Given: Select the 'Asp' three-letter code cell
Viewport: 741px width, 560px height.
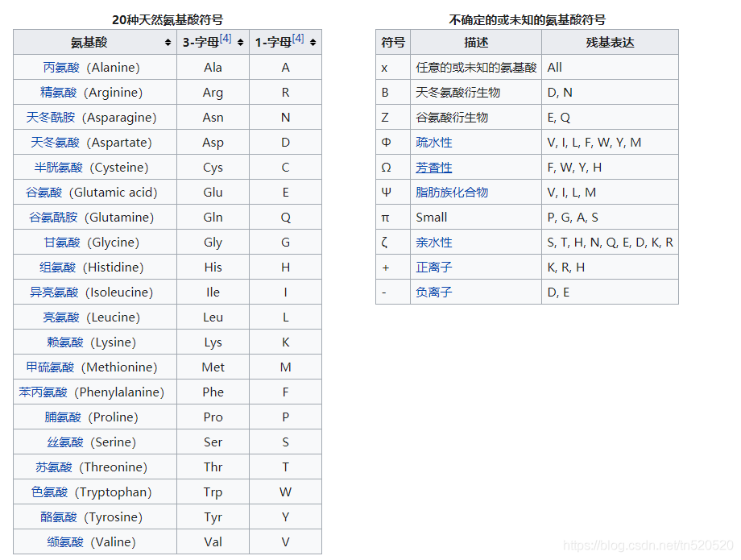Looking at the screenshot, I should pos(213,143).
